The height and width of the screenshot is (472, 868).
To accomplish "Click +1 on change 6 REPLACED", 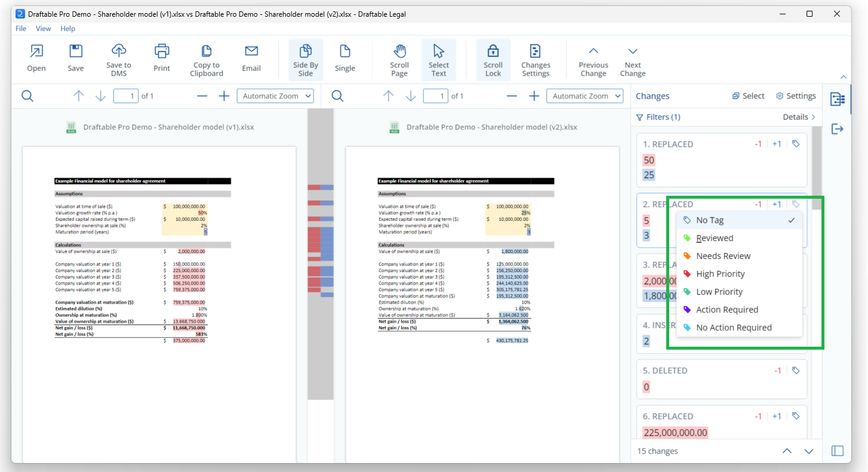I will [x=777, y=416].
